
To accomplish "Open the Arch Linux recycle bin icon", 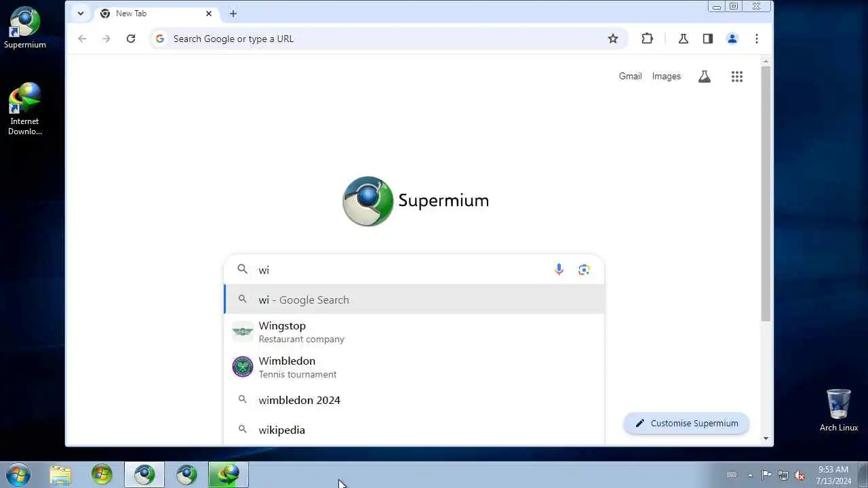I will click(839, 411).
